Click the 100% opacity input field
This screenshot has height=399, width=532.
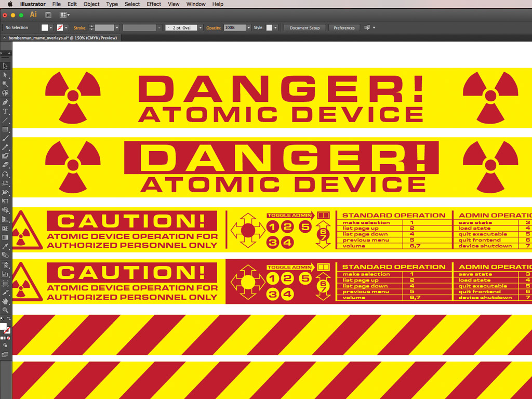234,28
